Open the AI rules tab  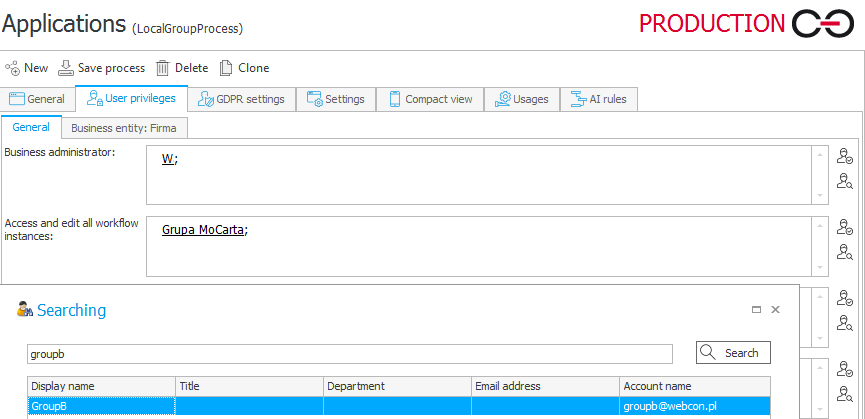click(x=599, y=99)
